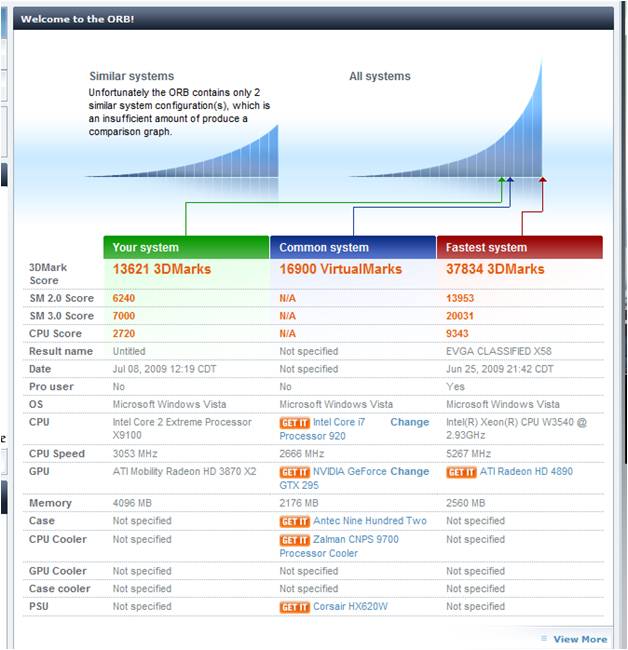The width and height of the screenshot is (628, 650).
Task: Open ATI Radeon HD 4890 link
Action: (x=526, y=472)
